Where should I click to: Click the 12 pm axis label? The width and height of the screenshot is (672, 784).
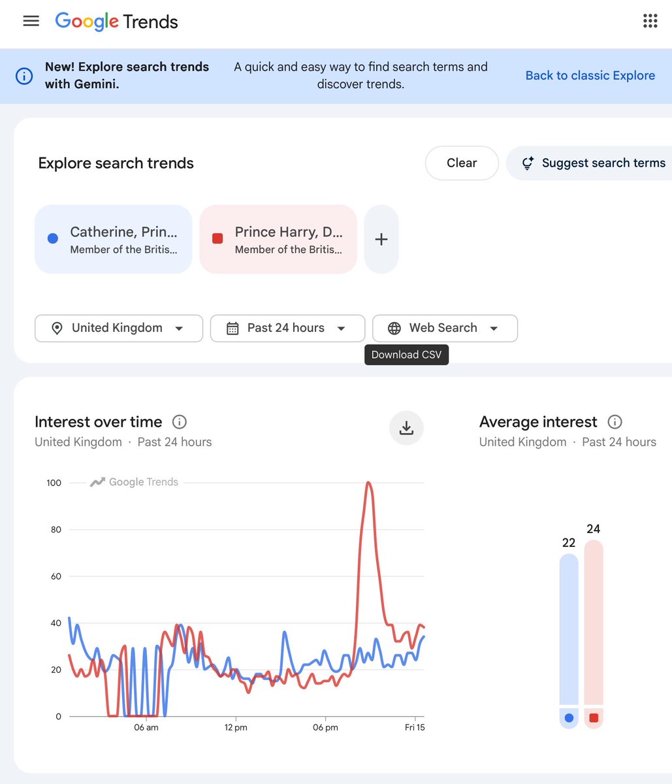coord(236,727)
